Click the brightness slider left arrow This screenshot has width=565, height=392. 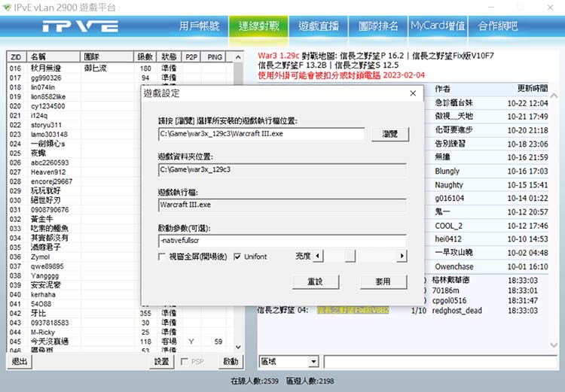point(318,256)
